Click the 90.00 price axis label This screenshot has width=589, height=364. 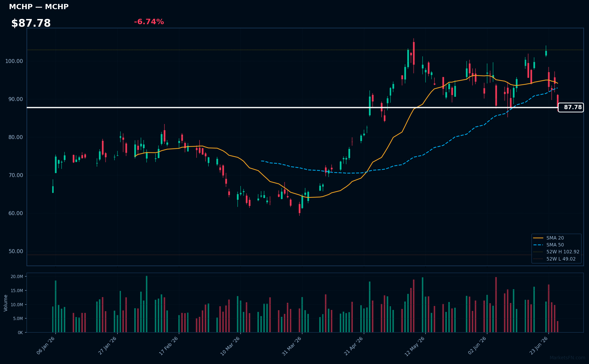click(x=16, y=99)
